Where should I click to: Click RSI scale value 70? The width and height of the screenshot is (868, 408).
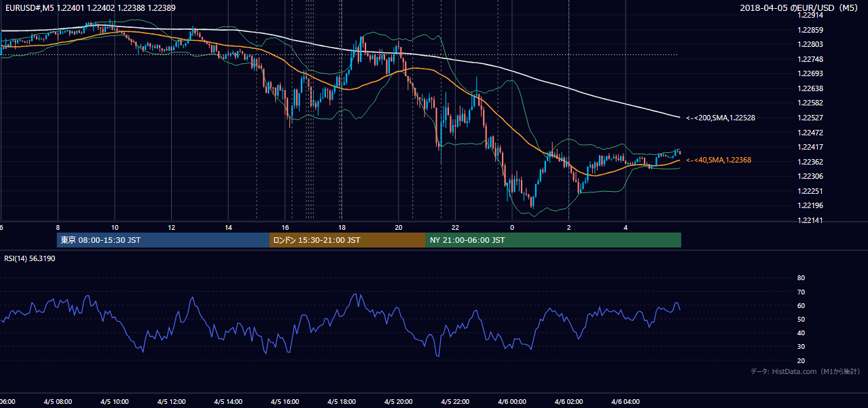click(801, 292)
